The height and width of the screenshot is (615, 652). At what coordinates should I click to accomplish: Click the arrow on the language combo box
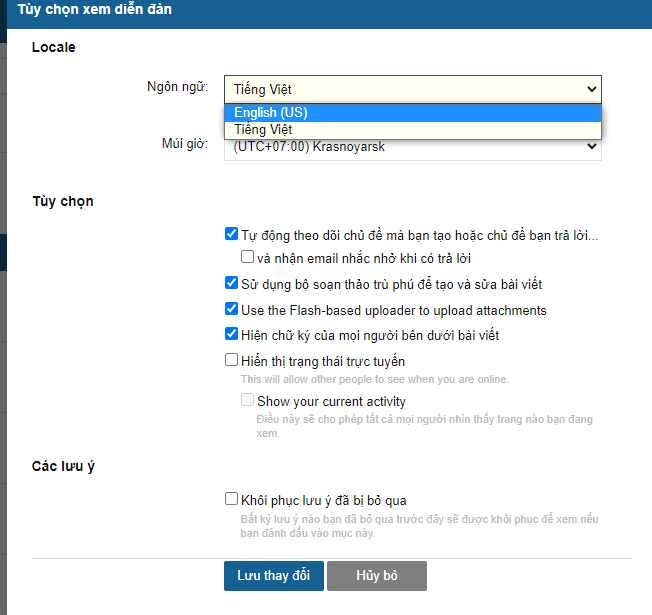click(x=591, y=89)
